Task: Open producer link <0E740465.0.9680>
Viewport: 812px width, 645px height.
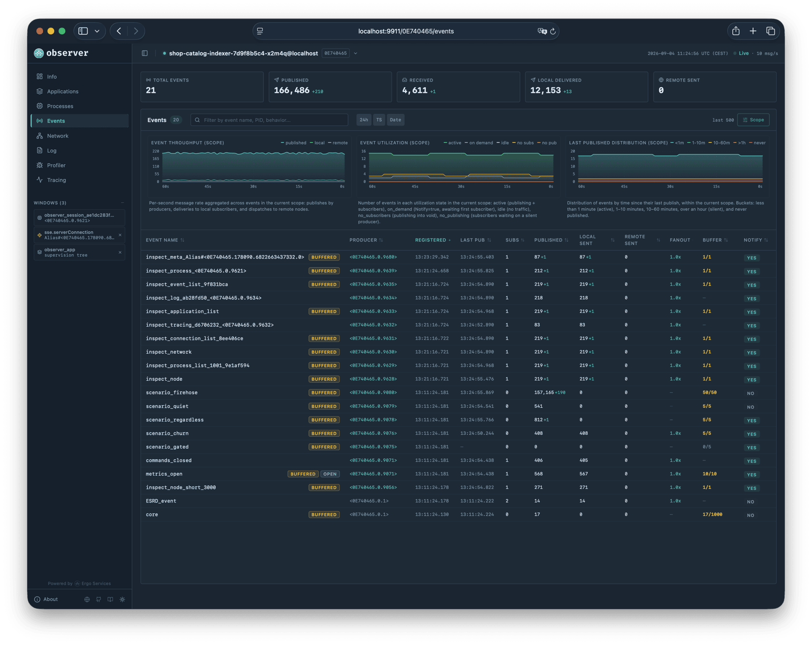Action: pyautogui.click(x=373, y=257)
